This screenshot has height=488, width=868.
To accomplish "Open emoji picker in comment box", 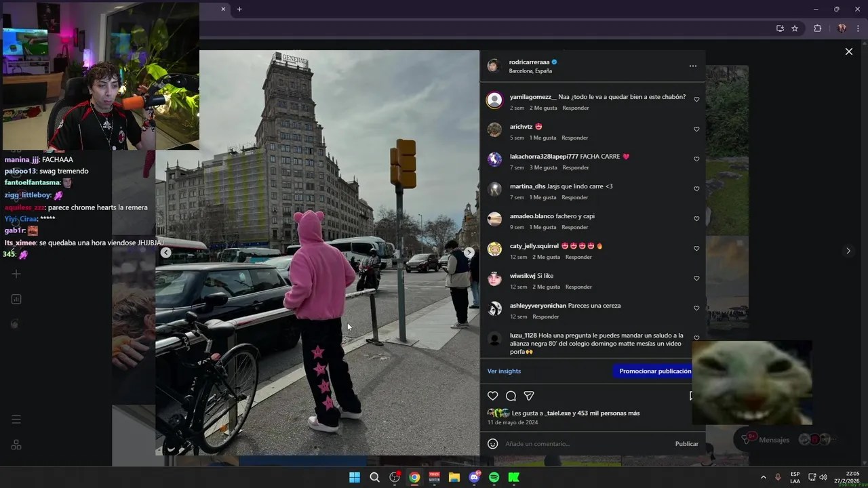I will coord(493,444).
